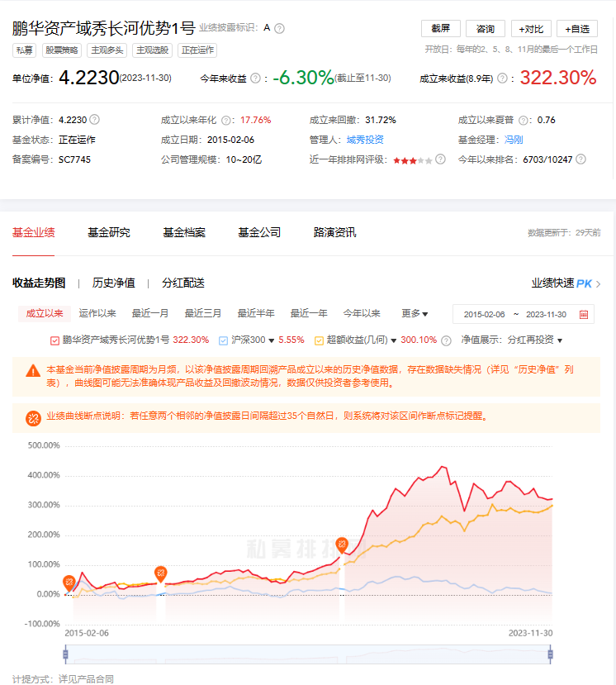Click help icon beside 今年以来排名 6703/10247
This screenshot has height=685, width=616.
(x=580, y=159)
